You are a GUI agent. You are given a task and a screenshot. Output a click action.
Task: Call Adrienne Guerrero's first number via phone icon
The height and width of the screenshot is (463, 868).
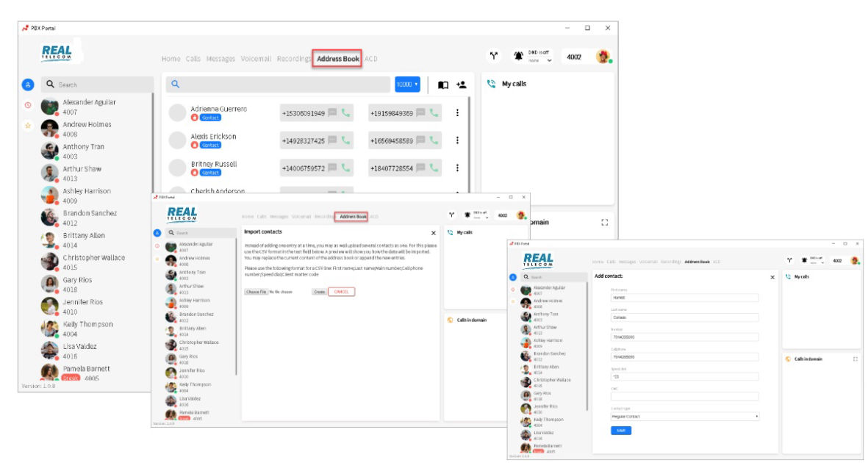(346, 113)
